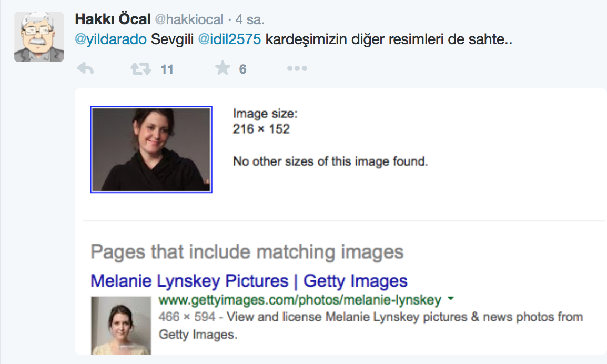Open the blue-bordered searched image thumbnail
The width and height of the screenshot is (607, 364).
151,149
